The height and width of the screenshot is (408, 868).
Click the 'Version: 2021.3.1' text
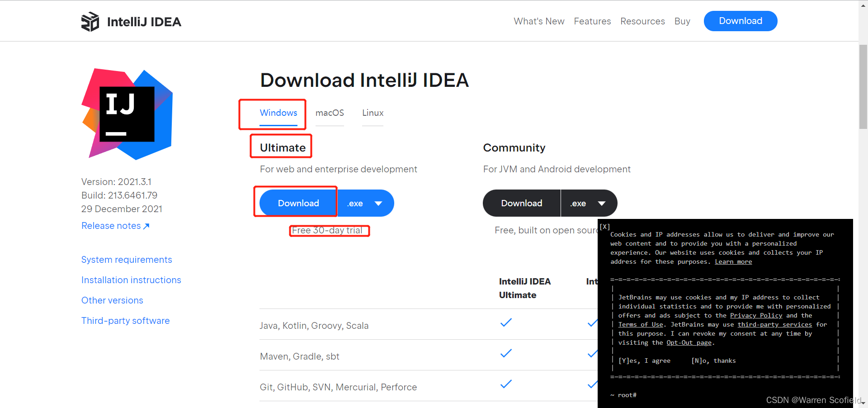point(116,182)
